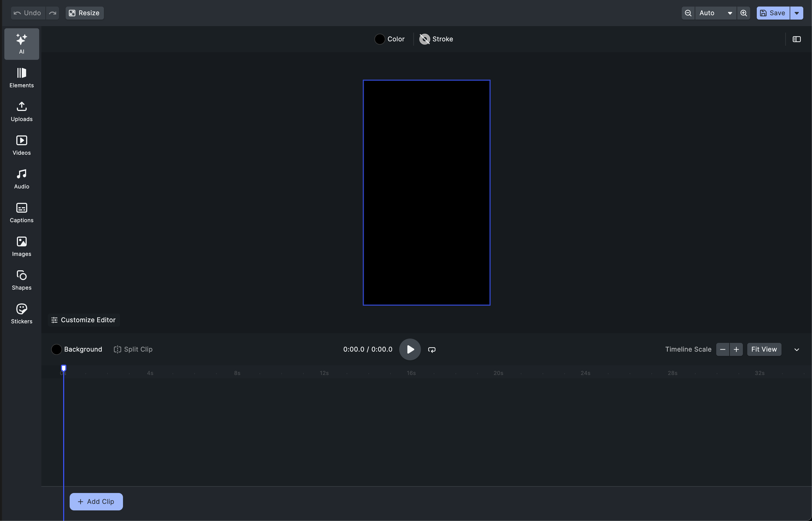Image resolution: width=812 pixels, height=521 pixels.
Task: Select the Elements panel
Action: (21, 77)
